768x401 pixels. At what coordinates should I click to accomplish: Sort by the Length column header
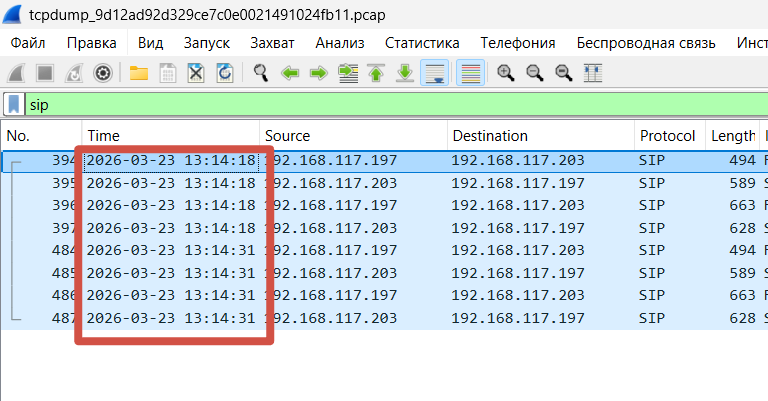pyautogui.click(x=732, y=136)
